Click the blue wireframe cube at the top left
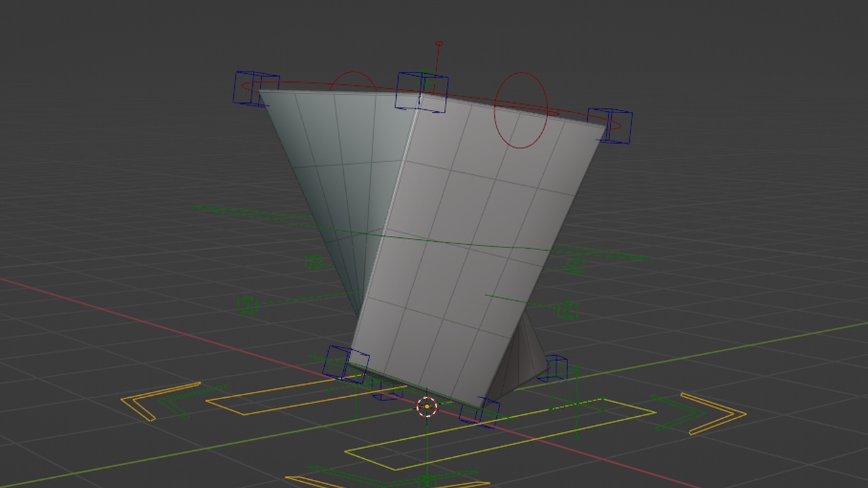868x488 pixels. pos(252,88)
